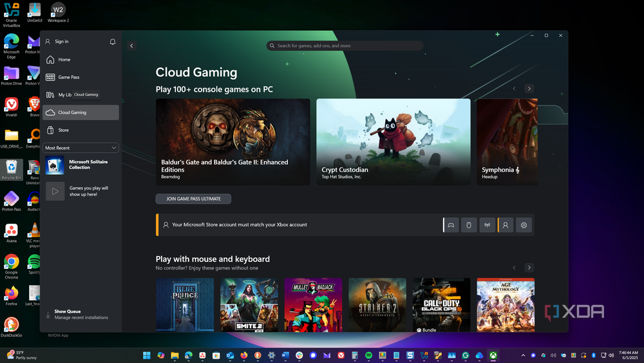
Task: Open controller status icon in warning bar
Action: coord(451,225)
